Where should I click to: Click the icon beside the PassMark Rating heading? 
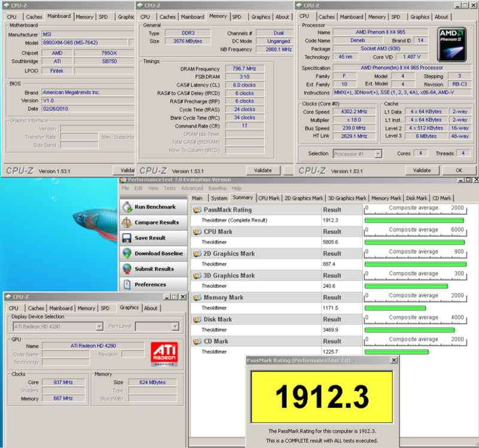(197, 210)
